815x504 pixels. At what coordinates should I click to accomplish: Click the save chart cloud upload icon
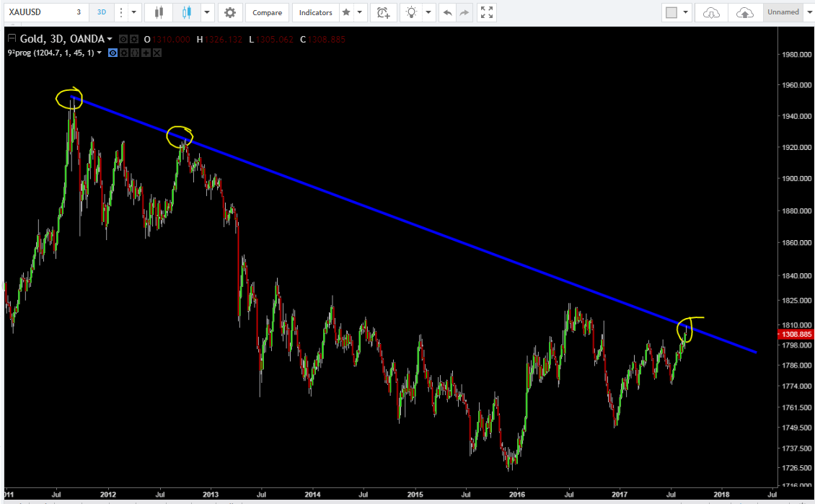pos(744,12)
